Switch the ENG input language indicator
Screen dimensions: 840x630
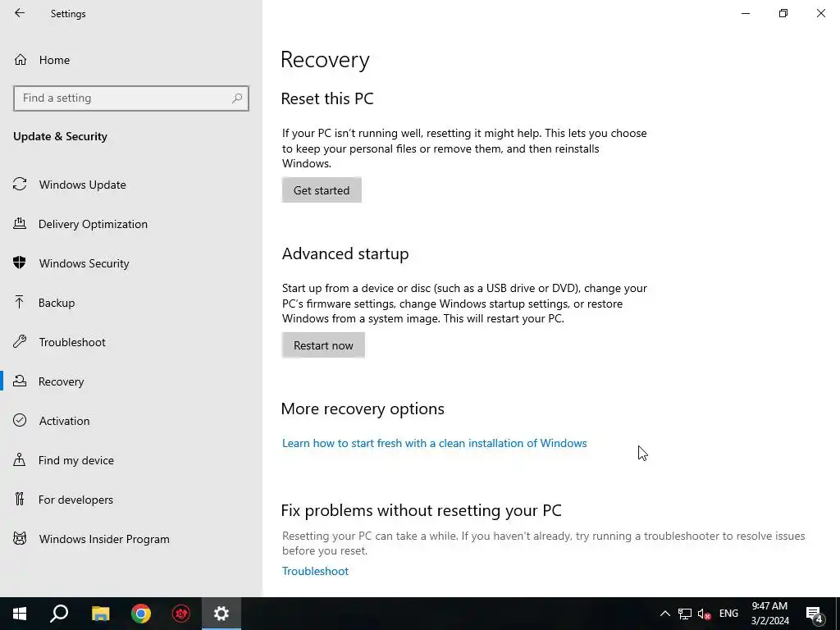[x=728, y=614]
